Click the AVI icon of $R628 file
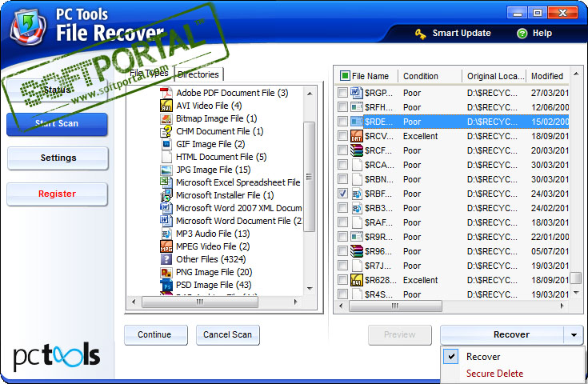Screen dimensions: 588x384 point(356,280)
